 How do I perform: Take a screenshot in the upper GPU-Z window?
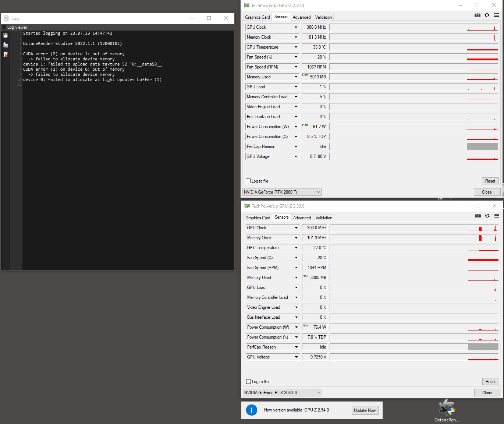(x=478, y=15)
